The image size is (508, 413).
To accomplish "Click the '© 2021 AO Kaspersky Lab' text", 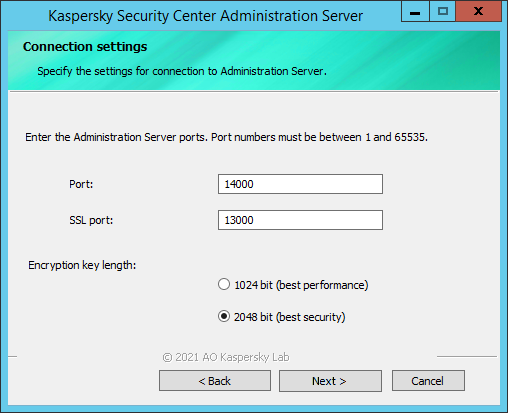I will [226, 357].
